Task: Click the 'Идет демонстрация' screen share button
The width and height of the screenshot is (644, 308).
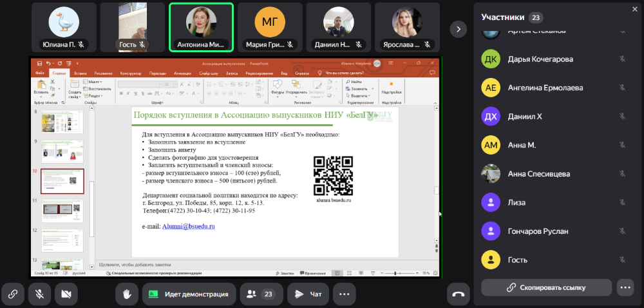Action: click(x=189, y=294)
